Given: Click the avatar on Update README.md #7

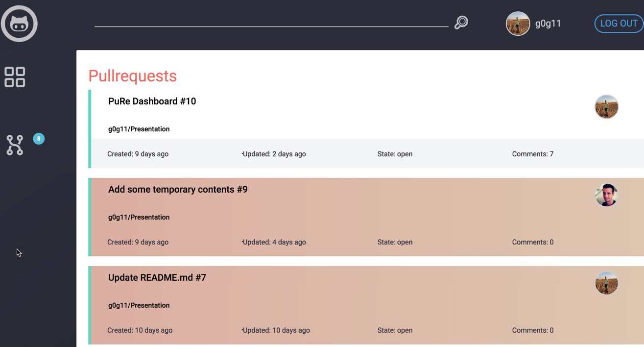Looking at the screenshot, I should 606,283.
